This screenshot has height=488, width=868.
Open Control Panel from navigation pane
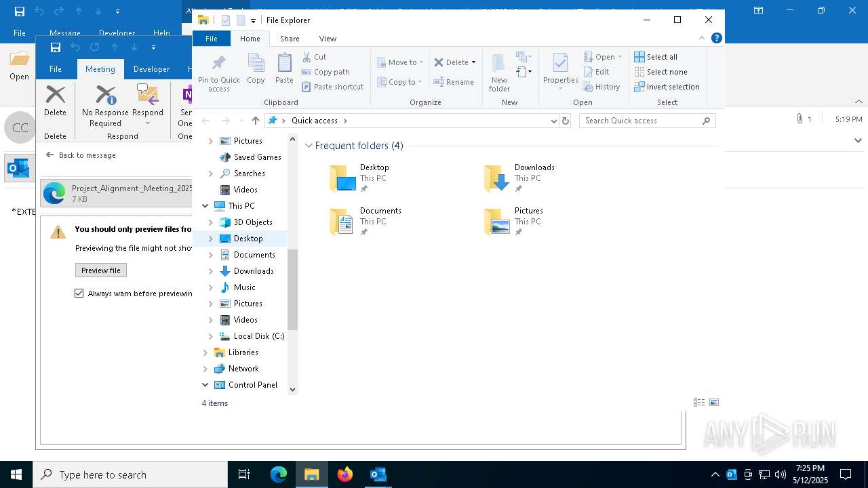[252, 385]
